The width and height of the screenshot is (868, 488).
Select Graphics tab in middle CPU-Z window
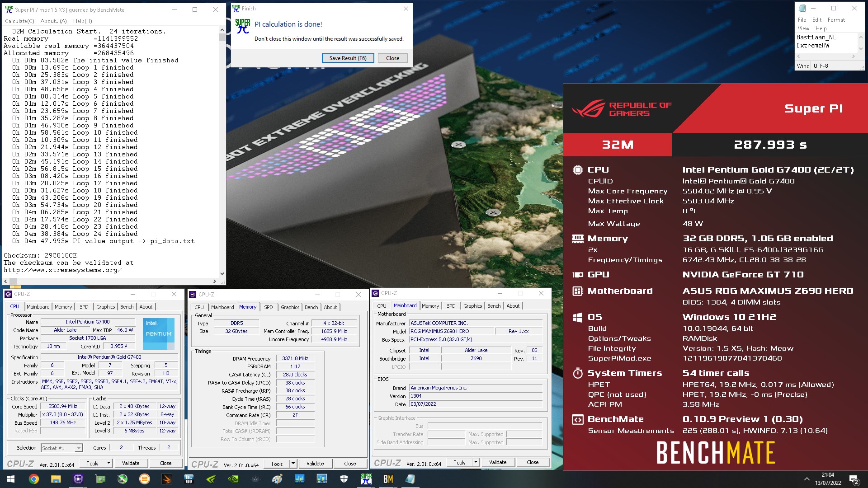[x=290, y=307]
